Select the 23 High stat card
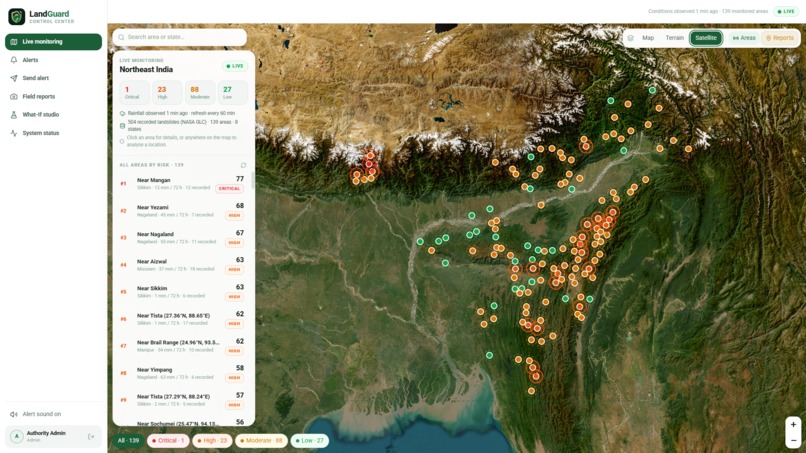Image resolution: width=806 pixels, height=453 pixels. click(167, 93)
